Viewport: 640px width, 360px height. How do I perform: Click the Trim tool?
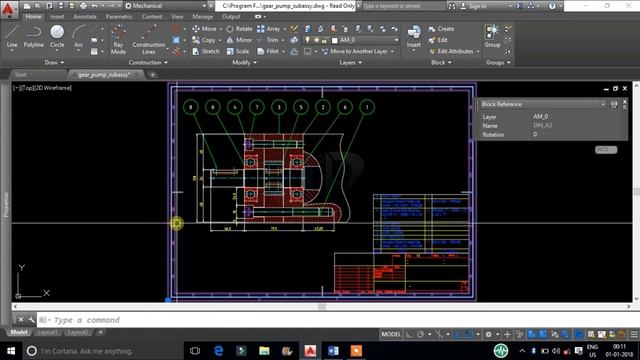(x=268, y=40)
